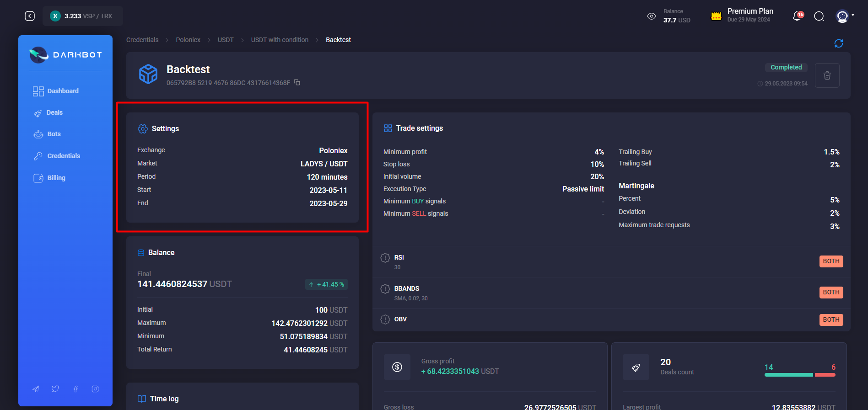Select final balance 141.4460824537 USDT

pyautogui.click(x=184, y=284)
